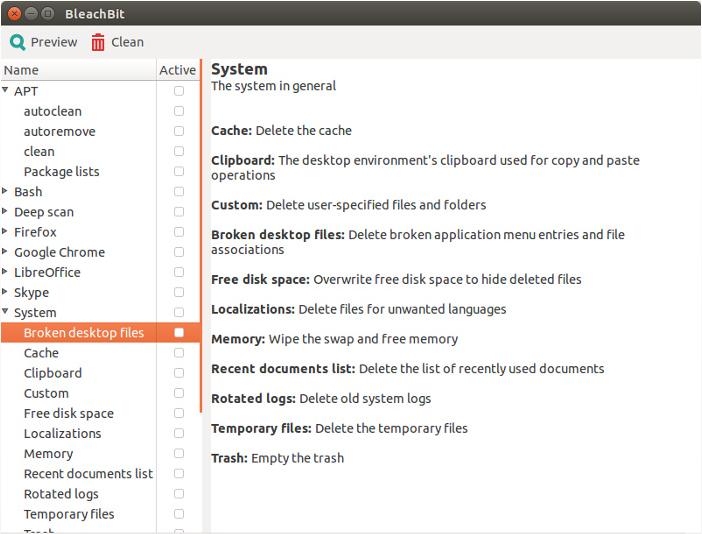Expand the LibreOffice group
Screen dimensions: 702x534
coord(5,271)
